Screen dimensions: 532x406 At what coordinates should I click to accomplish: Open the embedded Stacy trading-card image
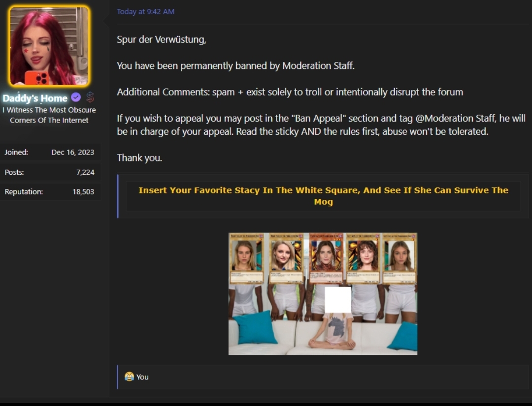[323, 294]
